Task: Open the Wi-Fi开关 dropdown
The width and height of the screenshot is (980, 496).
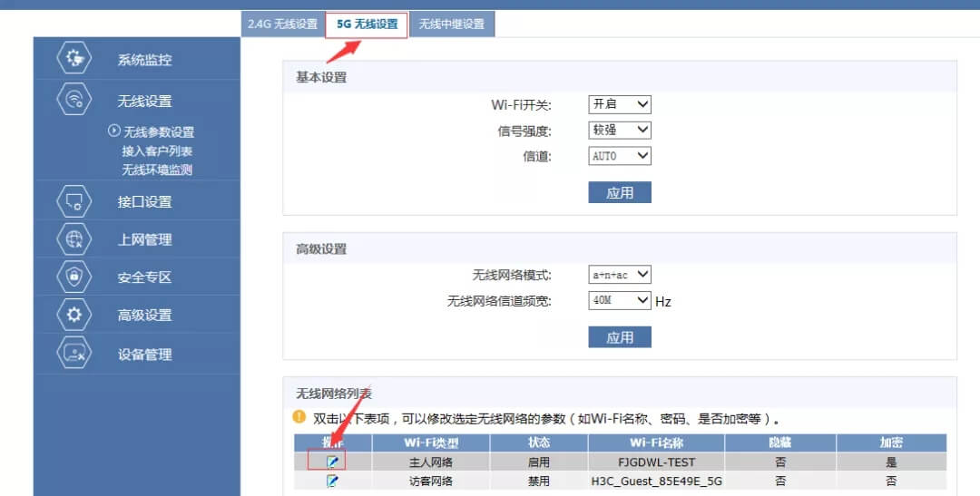Action: pyautogui.click(x=620, y=104)
